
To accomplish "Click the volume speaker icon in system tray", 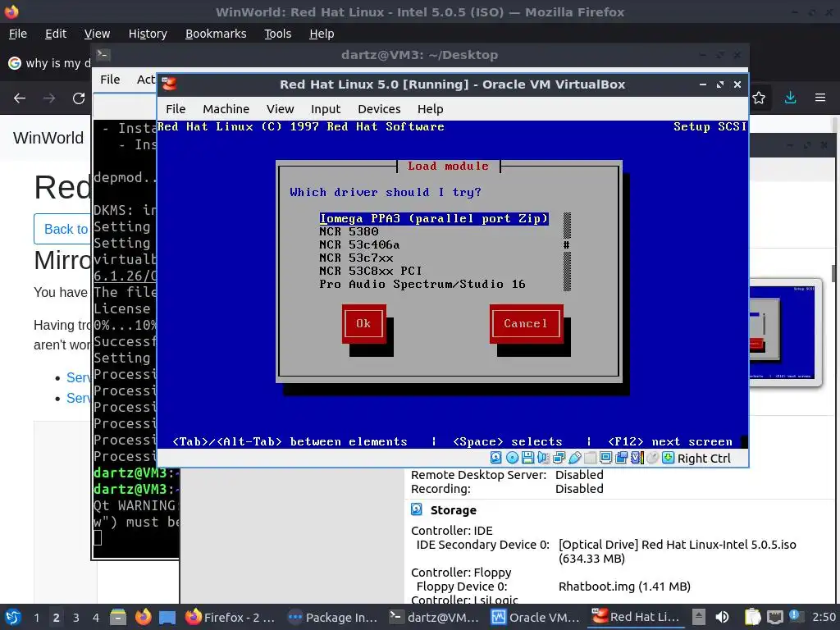I will 722,617.
